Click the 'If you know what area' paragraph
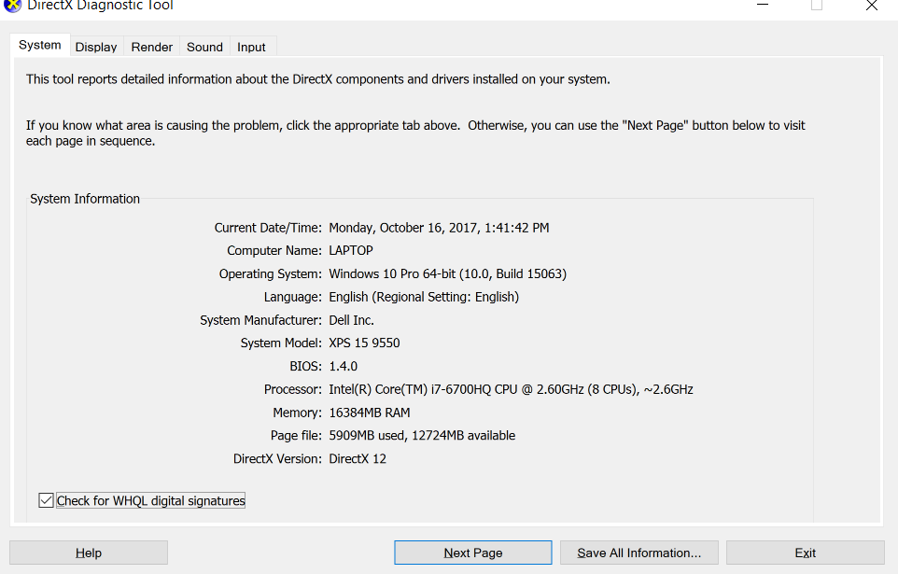 click(x=415, y=133)
